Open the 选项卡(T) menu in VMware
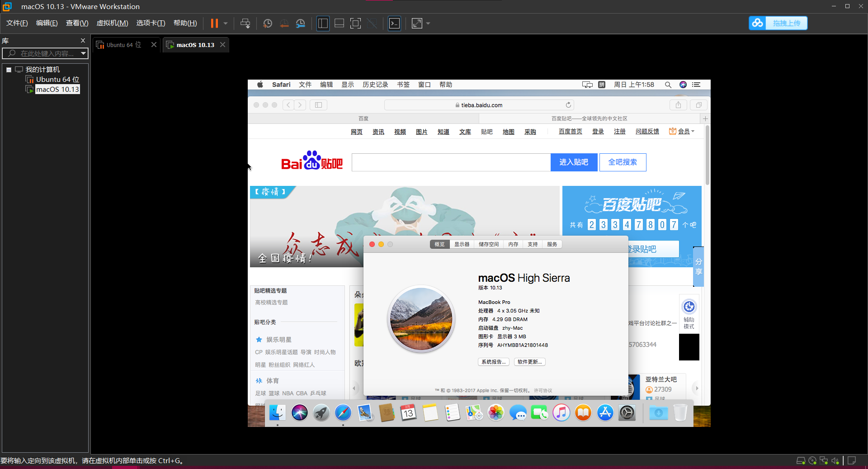The width and height of the screenshot is (868, 469). 151,23
